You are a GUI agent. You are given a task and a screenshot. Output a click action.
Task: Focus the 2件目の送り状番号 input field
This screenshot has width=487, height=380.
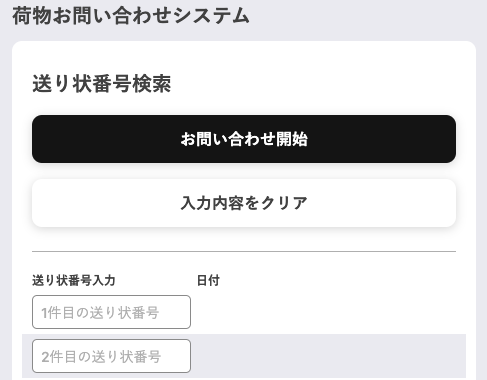pyautogui.click(x=111, y=356)
